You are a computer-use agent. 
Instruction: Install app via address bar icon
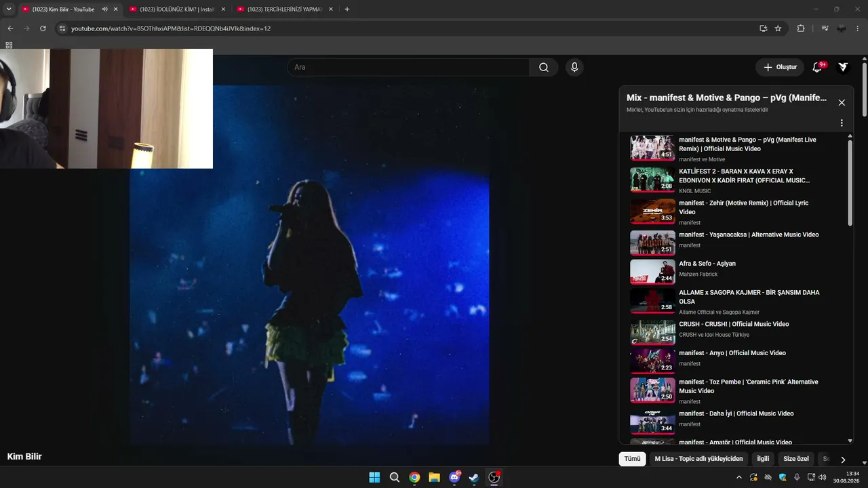[763, 28]
